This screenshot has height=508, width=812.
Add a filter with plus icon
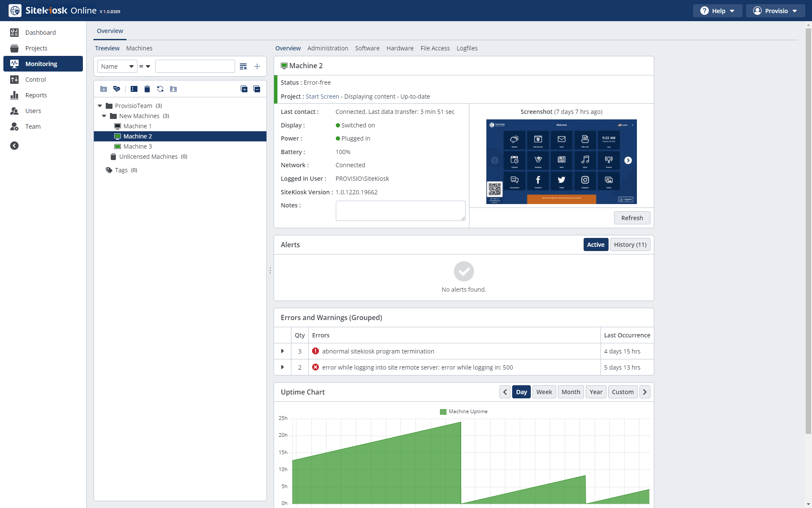257,66
